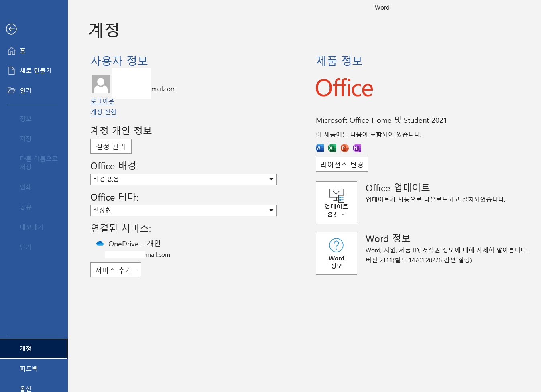This screenshot has height=392, width=541.
Task: Select 홈 in the sidebar
Action: pos(34,51)
